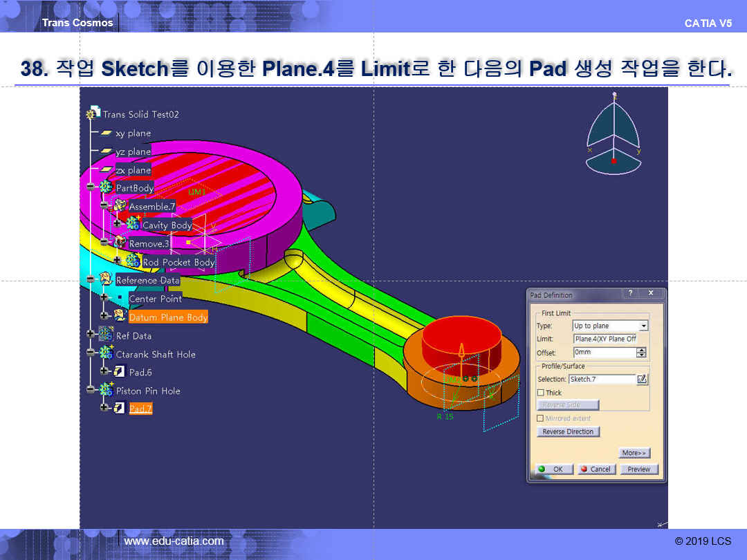747x560 pixels.
Task: Toggle the Mirrored extent checkbox
Action: [x=541, y=418]
